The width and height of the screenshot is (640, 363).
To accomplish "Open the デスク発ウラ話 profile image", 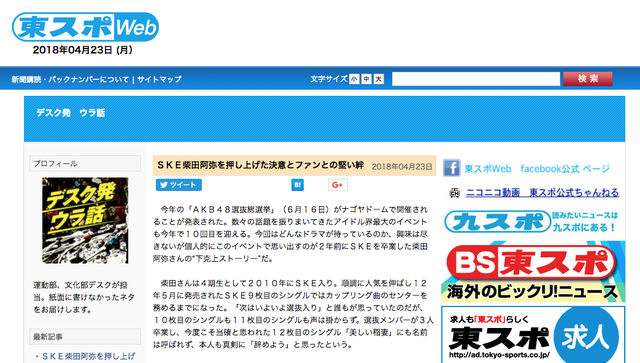I will 85,220.
